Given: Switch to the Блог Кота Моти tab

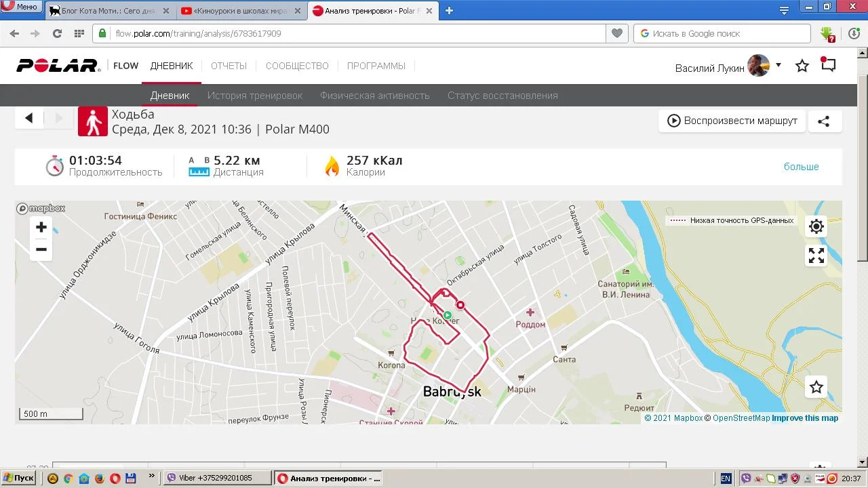Looking at the screenshot, I should [108, 11].
